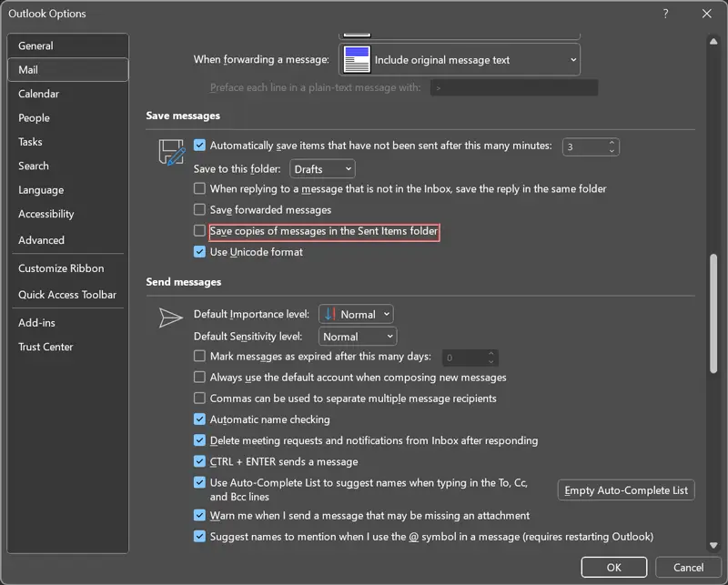728x585 pixels.
Task: Increase the autosave minutes spinner
Action: [612, 142]
